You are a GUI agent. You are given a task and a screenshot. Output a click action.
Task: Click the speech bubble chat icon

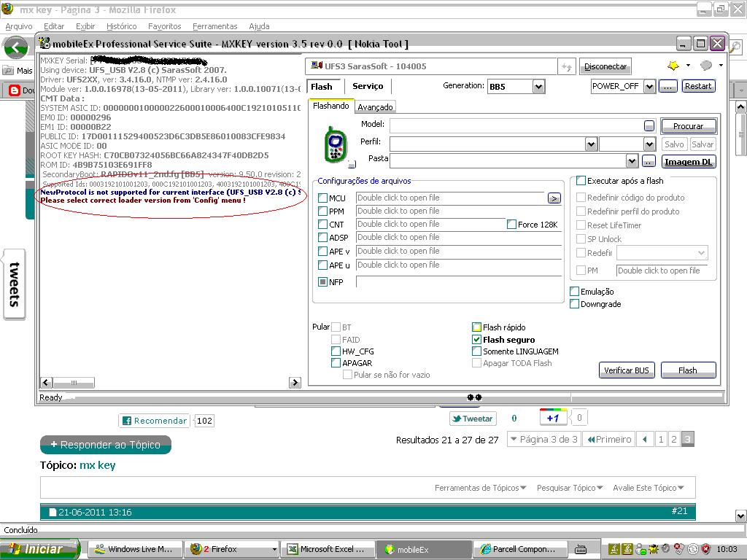(706, 65)
